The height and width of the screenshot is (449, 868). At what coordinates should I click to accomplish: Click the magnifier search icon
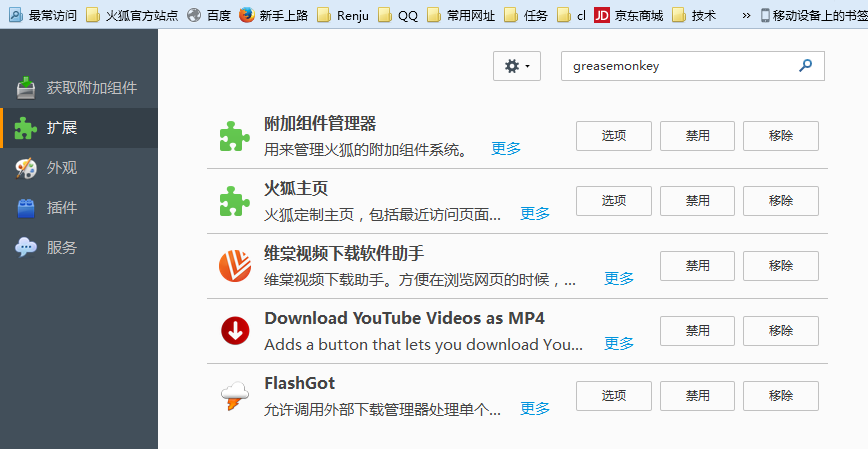[x=805, y=66]
